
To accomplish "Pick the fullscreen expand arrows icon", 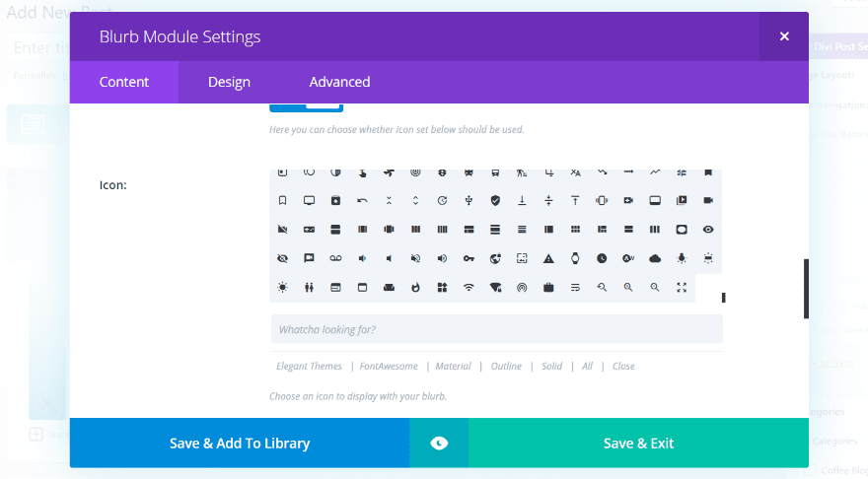I will pyautogui.click(x=682, y=287).
